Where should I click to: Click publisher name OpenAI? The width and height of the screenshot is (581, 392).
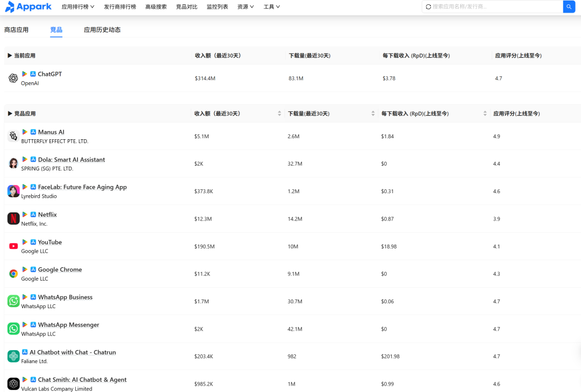click(x=30, y=83)
